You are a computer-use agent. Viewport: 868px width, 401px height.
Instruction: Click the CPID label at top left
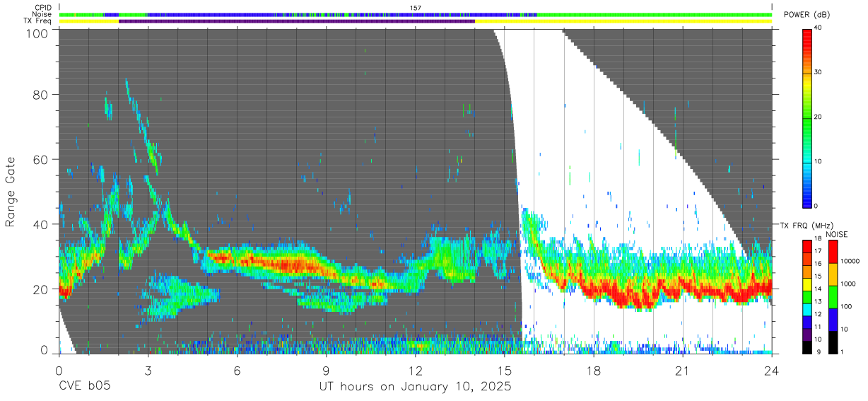pyautogui.click(x=42, y=8)
